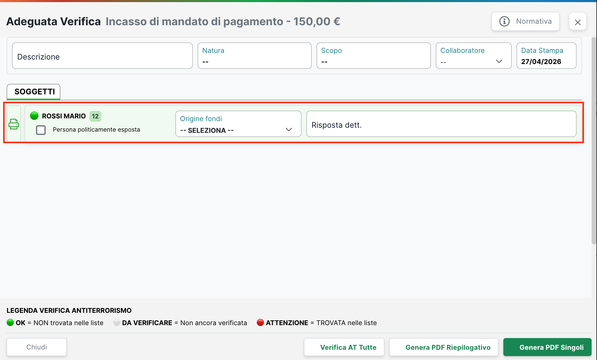Expand the Collaboratore dropdown
Image resolution: width=597 pixels, height=360 pixels.
[473, 56]
